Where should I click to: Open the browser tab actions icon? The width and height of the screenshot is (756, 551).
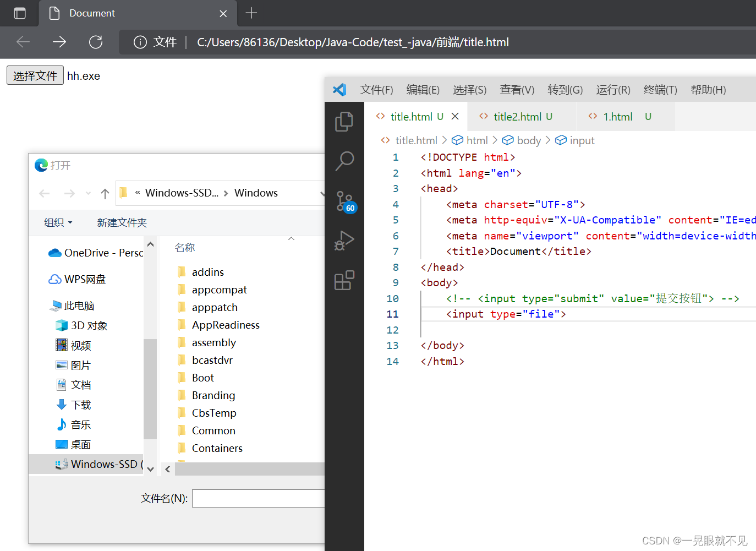pos(19,13)
